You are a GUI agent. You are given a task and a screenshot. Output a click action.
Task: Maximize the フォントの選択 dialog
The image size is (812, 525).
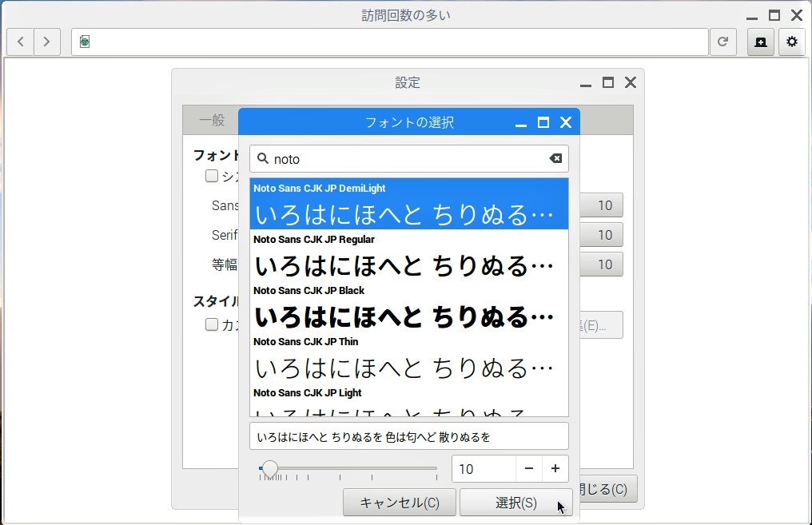pyautogui.click(x=543, y=123)
